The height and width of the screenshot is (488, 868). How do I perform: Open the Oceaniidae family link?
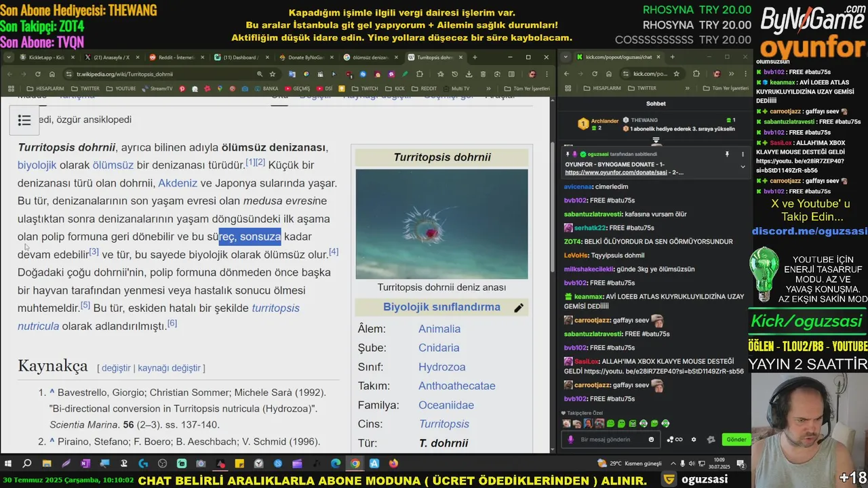(x=446, y=405)
